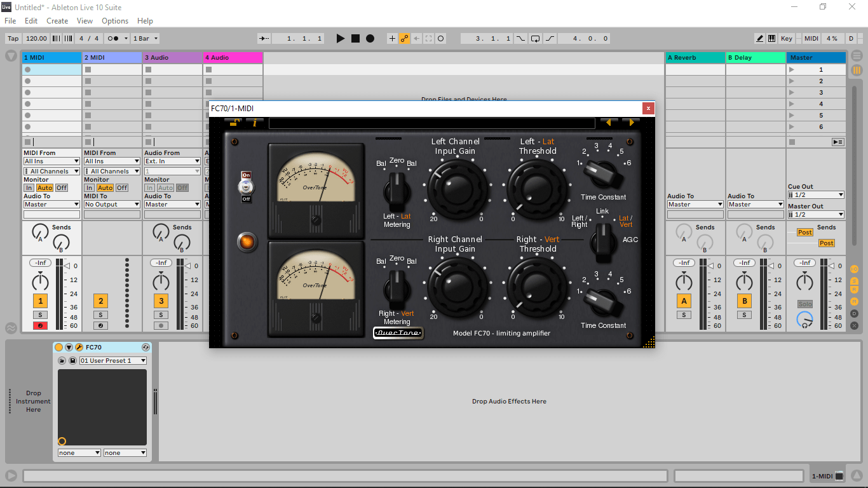Viewport: 868px width, 488px height.
Task: Open the 01 User Preset 1 dropdown
Action: (x=113, y=360)
